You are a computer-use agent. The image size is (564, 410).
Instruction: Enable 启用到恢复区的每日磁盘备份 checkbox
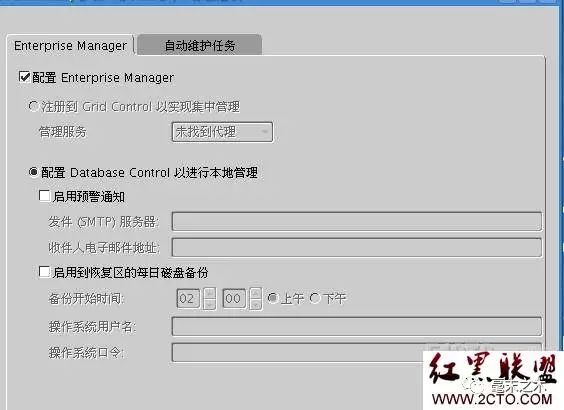[44, 272]
